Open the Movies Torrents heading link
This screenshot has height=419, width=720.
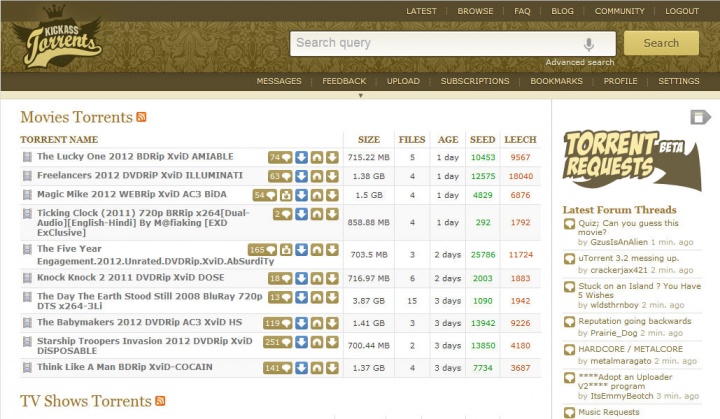tap(76, 117)
